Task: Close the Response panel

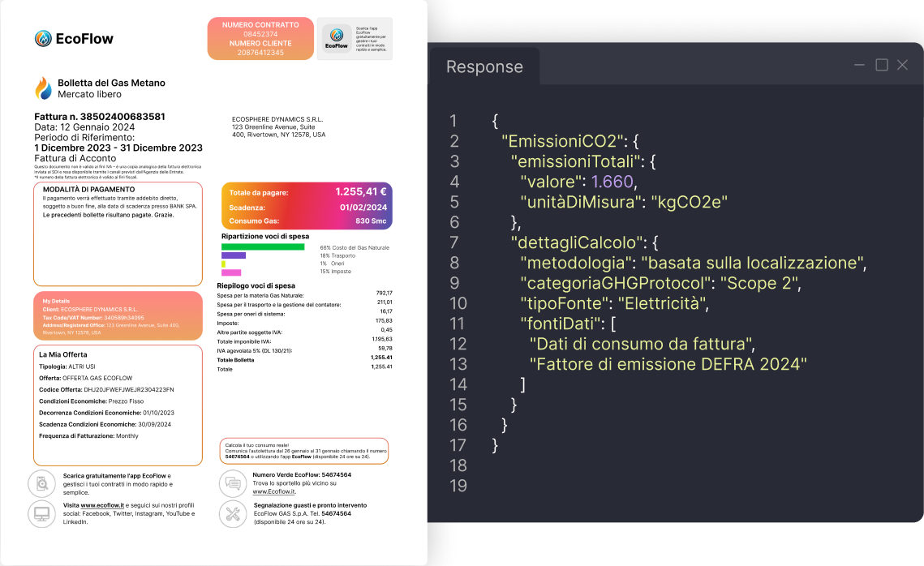Action: [902, 66]
